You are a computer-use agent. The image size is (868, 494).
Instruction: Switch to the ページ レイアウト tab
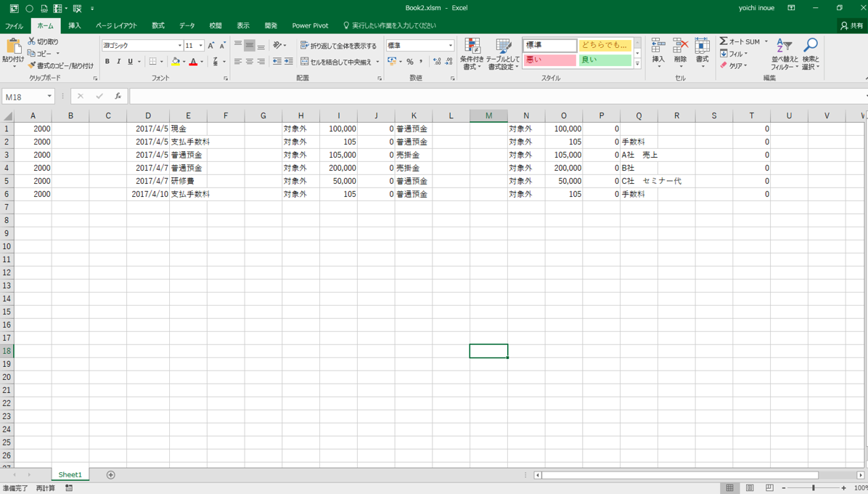click(116, 25)
